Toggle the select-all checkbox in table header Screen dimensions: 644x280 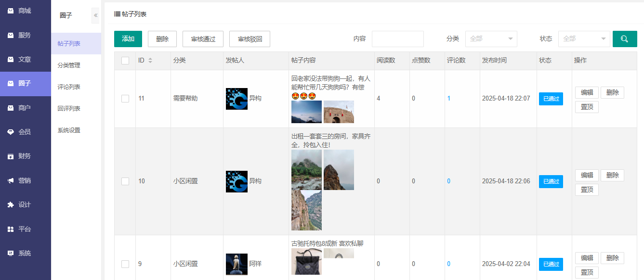125,61
